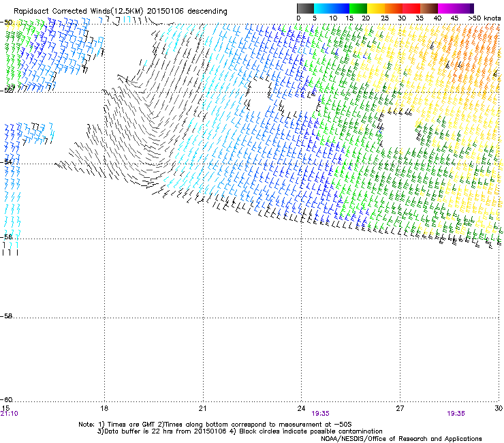Click the '40' legend scale label

pos(437,18)
